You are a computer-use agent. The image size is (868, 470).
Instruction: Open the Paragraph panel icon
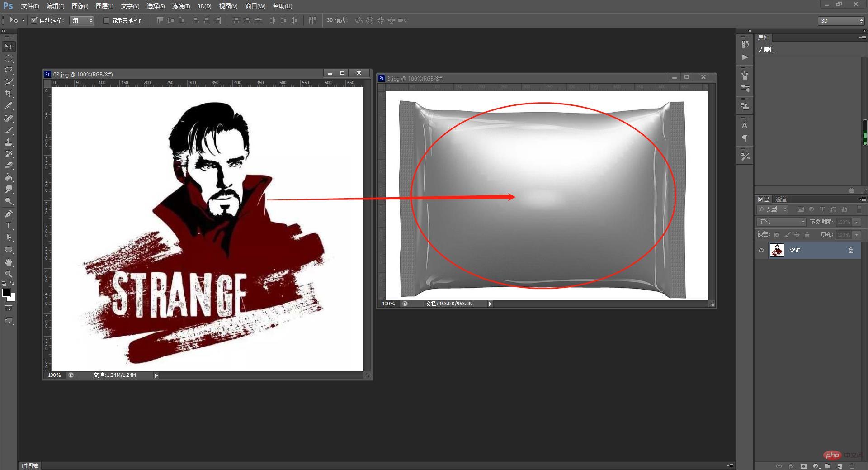click(745, 138)
